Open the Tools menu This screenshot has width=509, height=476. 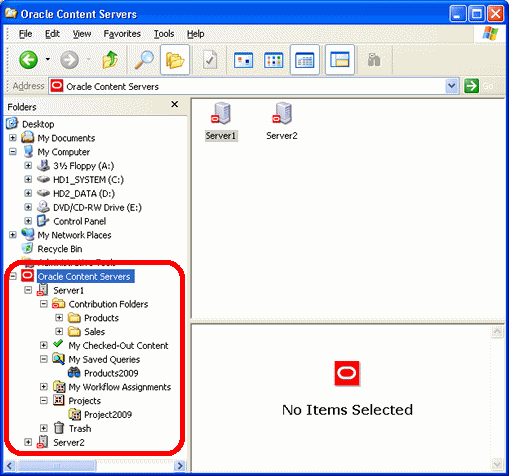tap(164, 34)
